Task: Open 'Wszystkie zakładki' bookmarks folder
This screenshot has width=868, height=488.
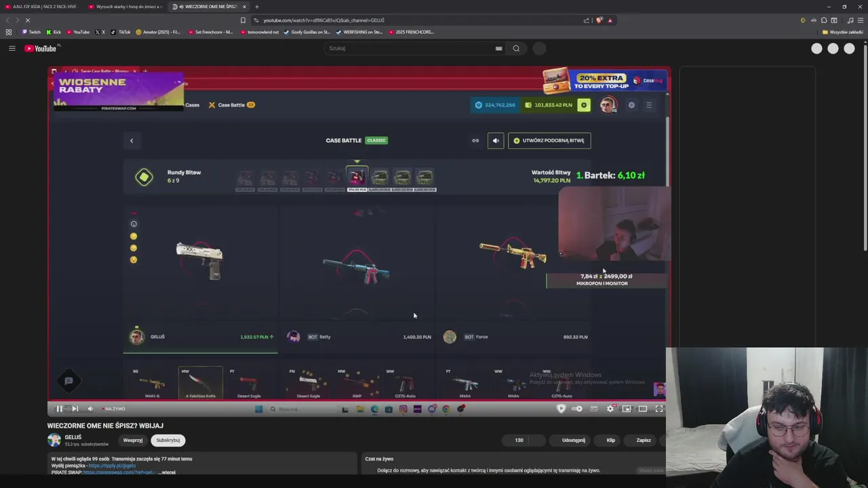Action: pyautogui.click(x=843, y=32)
